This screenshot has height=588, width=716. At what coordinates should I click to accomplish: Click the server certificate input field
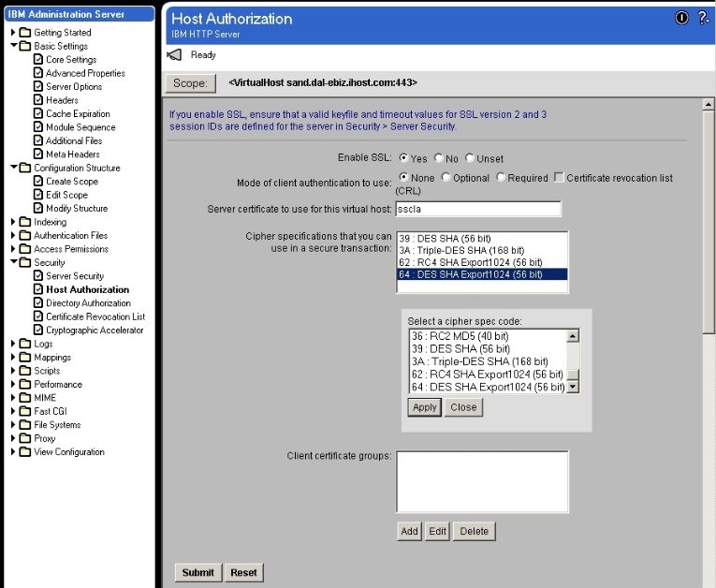pyautogui.click(x=478, y=209)
